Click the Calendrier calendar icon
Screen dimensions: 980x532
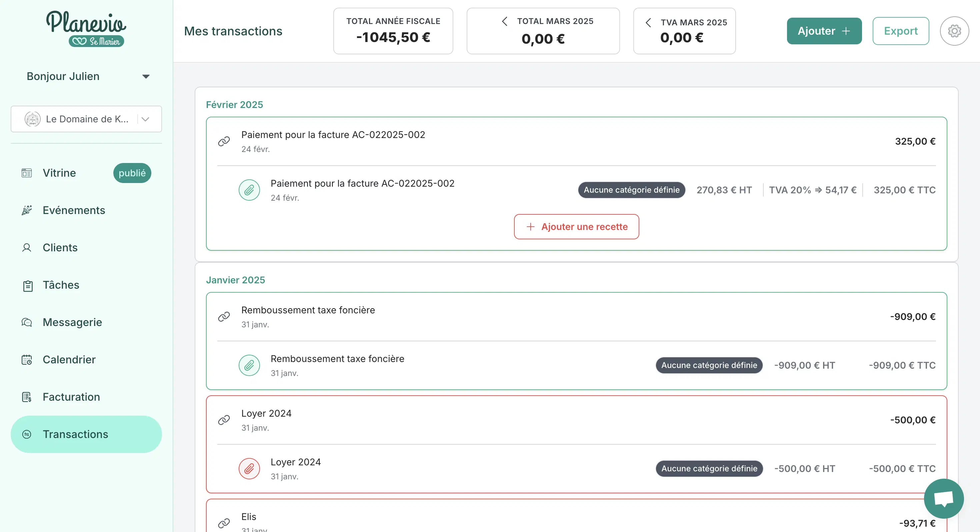click(27, 360)
